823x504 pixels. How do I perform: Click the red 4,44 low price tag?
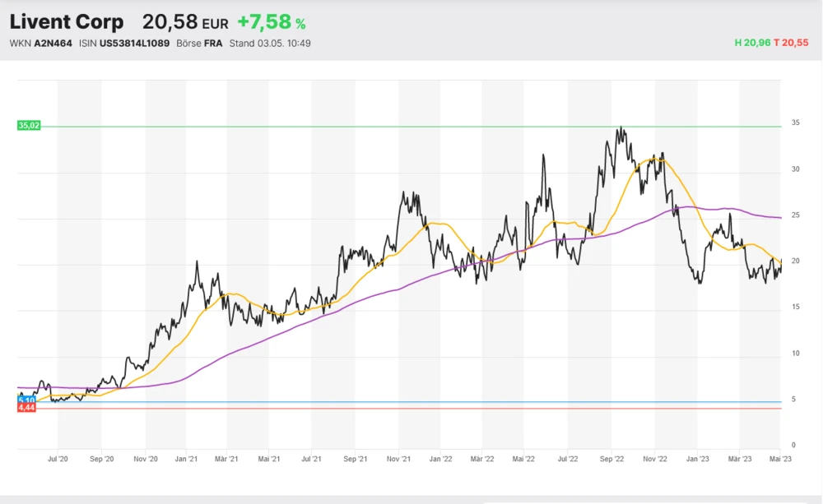coord(27,409)
